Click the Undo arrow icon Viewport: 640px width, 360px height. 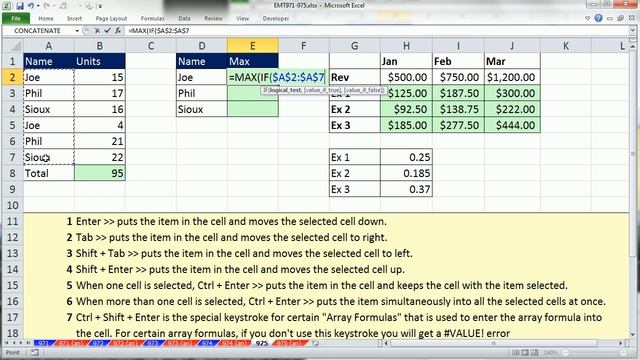(31, 6)
